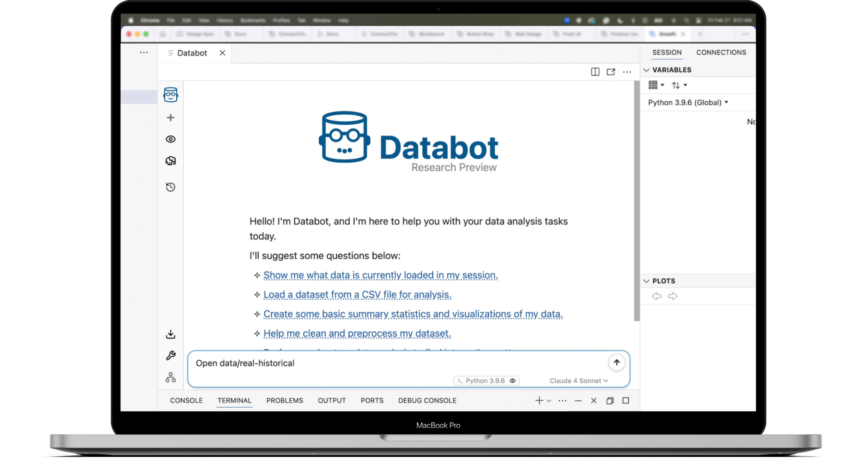868x469 pixels.
Task: Click the network diagram sidebar icon
Action: click(x=170, y=377)
